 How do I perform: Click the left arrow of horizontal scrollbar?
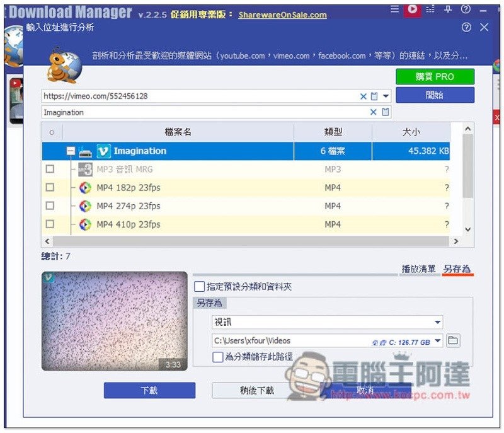click(47, 241)
